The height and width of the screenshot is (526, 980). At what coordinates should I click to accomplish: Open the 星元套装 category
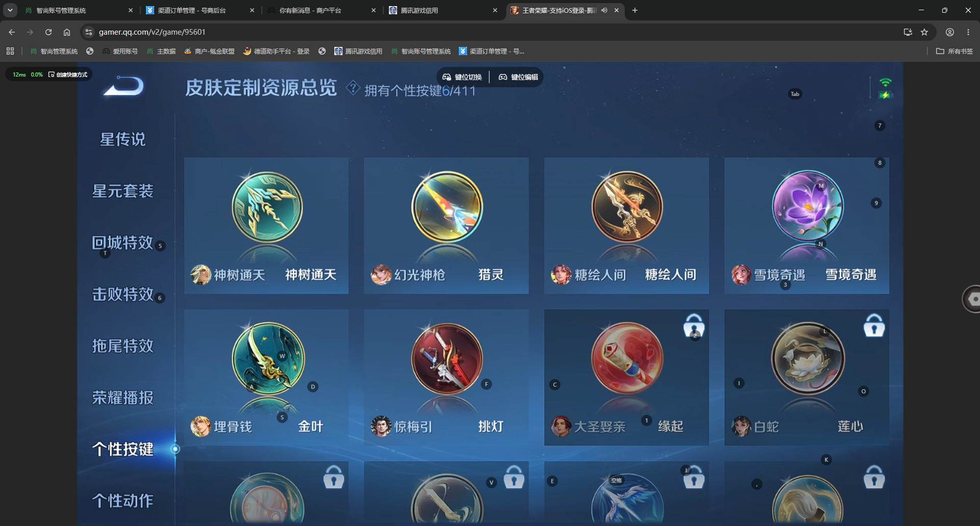tap(122, 191)
